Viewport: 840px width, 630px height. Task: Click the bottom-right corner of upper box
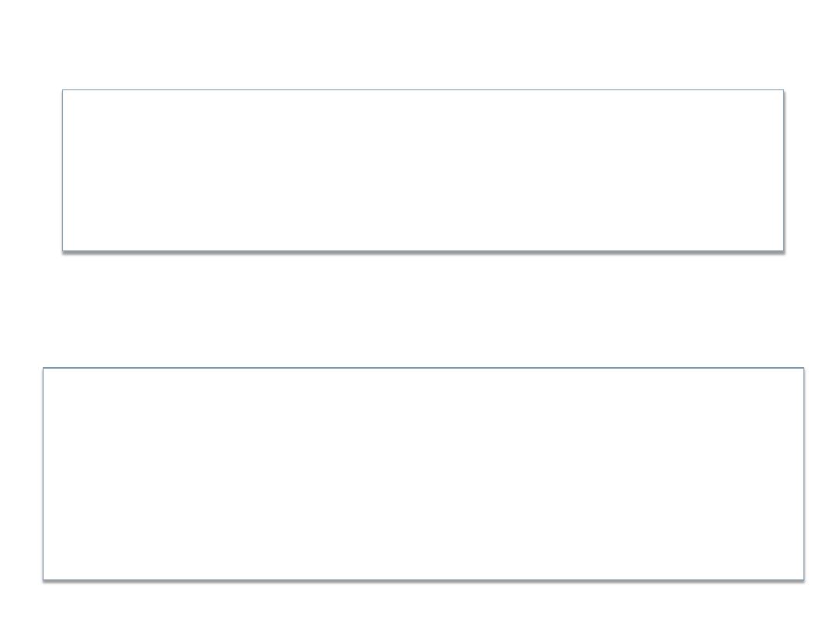783,250
